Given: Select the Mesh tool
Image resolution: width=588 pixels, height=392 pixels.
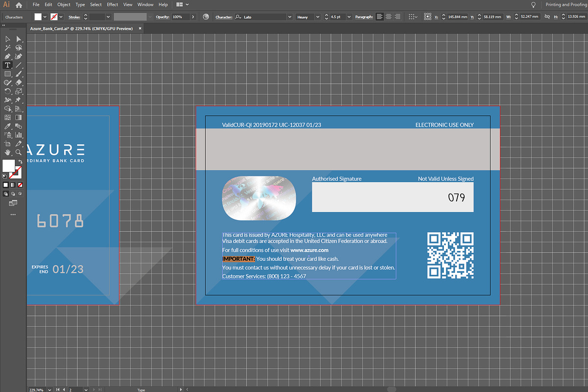Looking at the screenshot, I should pyautogui.click(x=7, y=118).
